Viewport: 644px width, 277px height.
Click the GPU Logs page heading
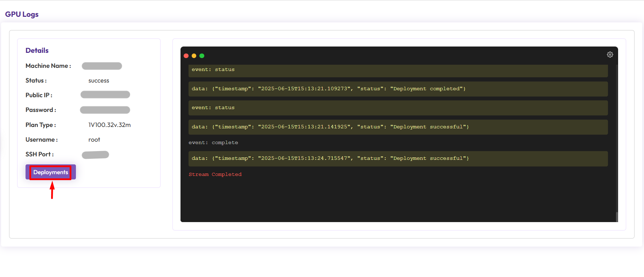click(22, 14)
